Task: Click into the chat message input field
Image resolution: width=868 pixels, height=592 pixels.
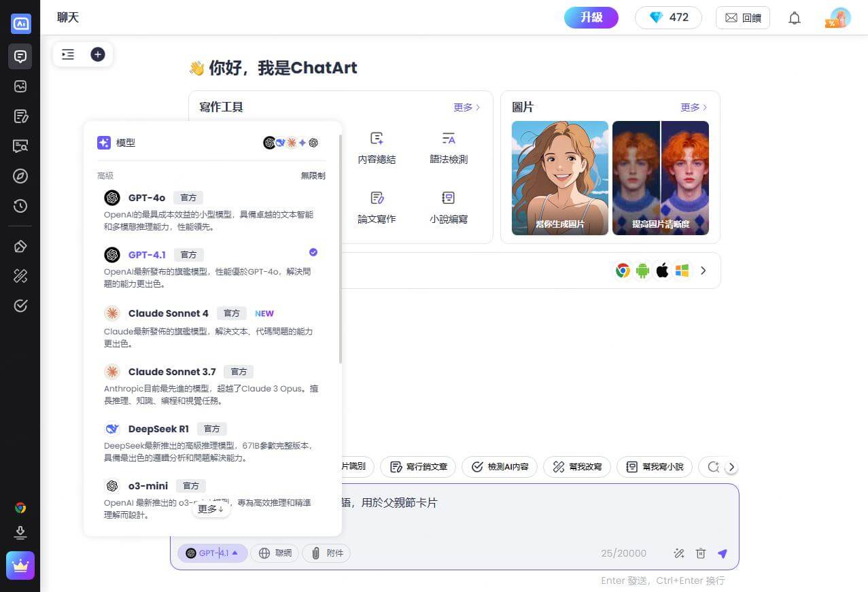Action: point(454,512)
